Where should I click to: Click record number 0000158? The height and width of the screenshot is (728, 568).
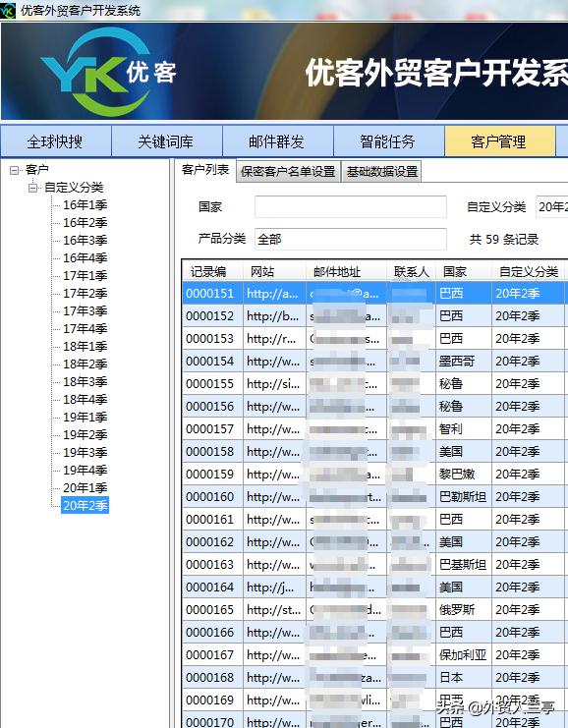pyautogui.click(x=210, y=452)
